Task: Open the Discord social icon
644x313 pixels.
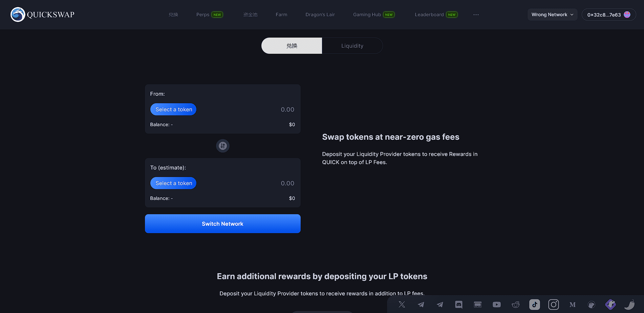Action: pos(459,305)
